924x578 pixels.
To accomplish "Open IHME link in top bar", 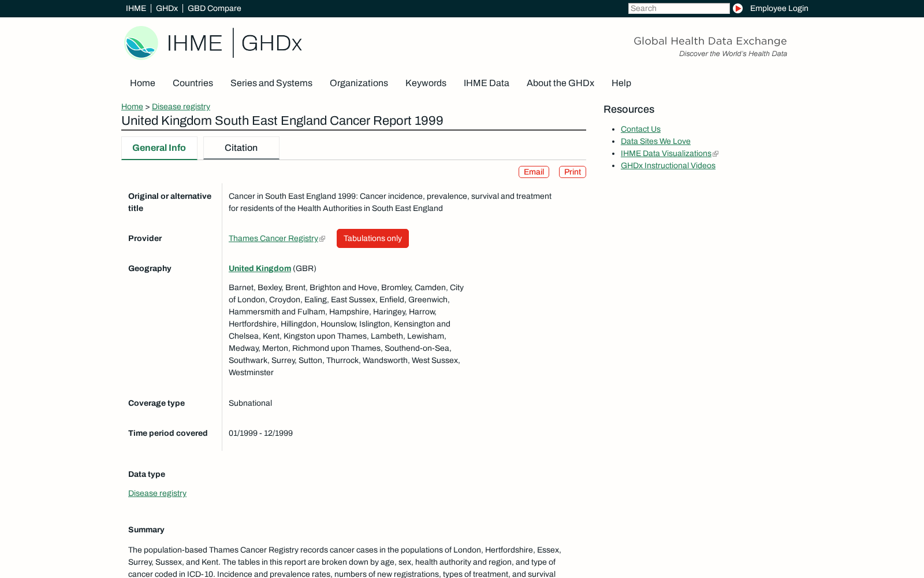I will 136,8.
